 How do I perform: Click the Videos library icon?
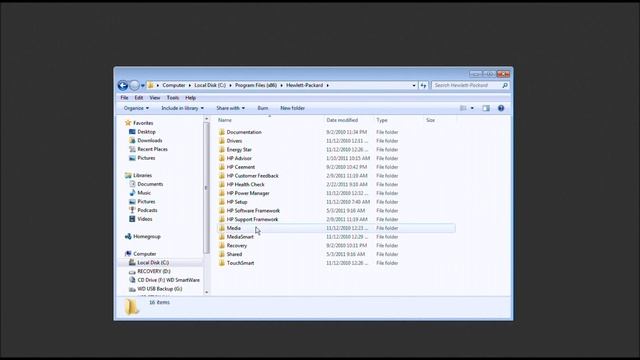click(132, 219)
